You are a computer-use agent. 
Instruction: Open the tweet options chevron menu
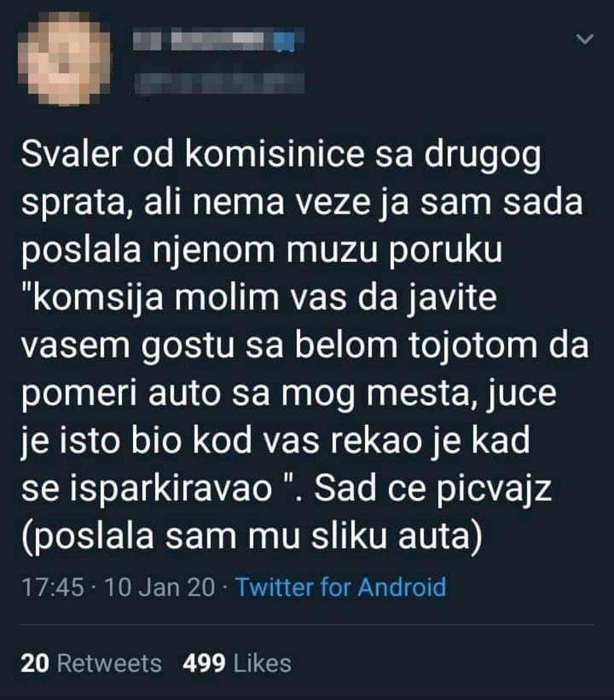click(x=585, y=39)
